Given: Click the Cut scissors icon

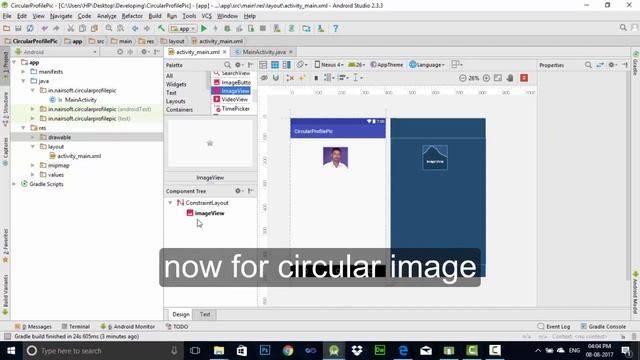Looking at the screenshot, I should coord(71,29).
